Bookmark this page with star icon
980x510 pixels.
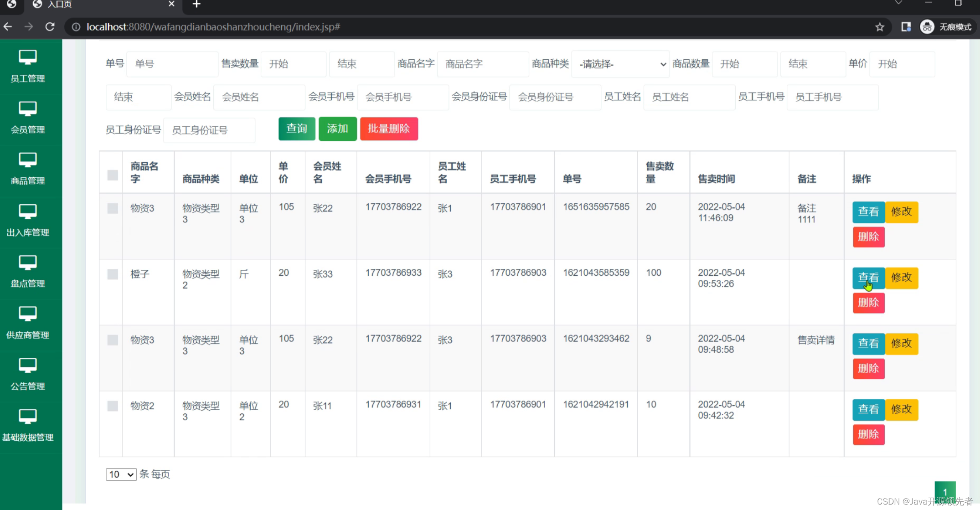click(x=880, y=27)
